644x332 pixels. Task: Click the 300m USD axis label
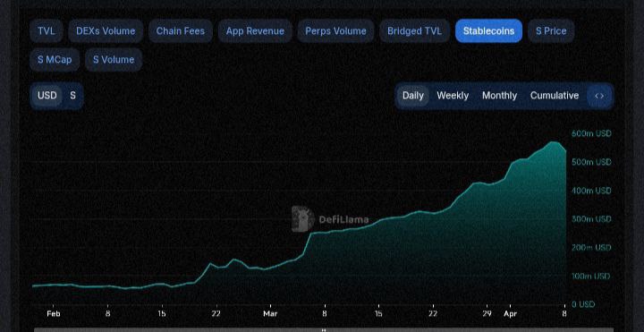point(591,219)
